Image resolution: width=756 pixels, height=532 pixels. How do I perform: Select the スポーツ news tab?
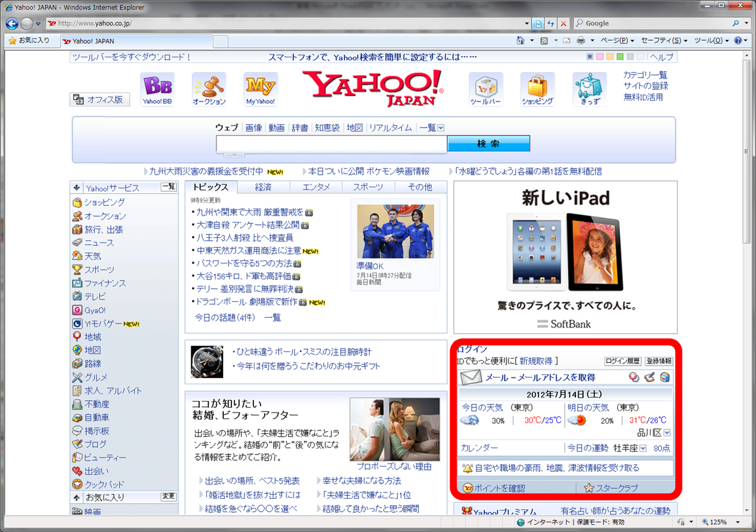coord(368,187)
